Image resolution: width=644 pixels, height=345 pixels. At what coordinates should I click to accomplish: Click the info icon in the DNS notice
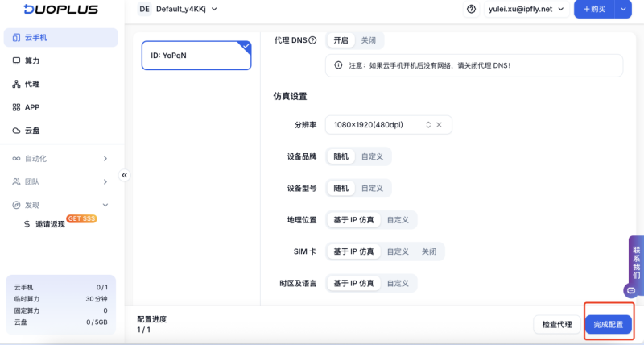338,65
